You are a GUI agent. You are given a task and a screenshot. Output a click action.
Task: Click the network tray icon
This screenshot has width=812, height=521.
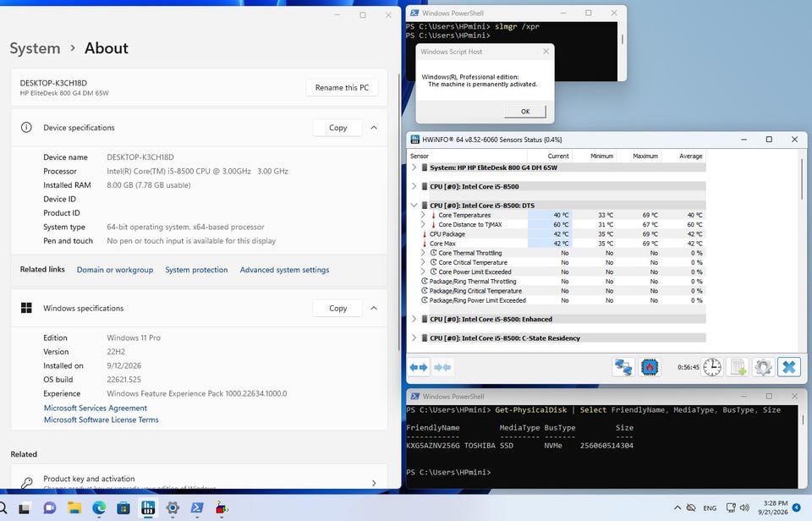point(731,508)
